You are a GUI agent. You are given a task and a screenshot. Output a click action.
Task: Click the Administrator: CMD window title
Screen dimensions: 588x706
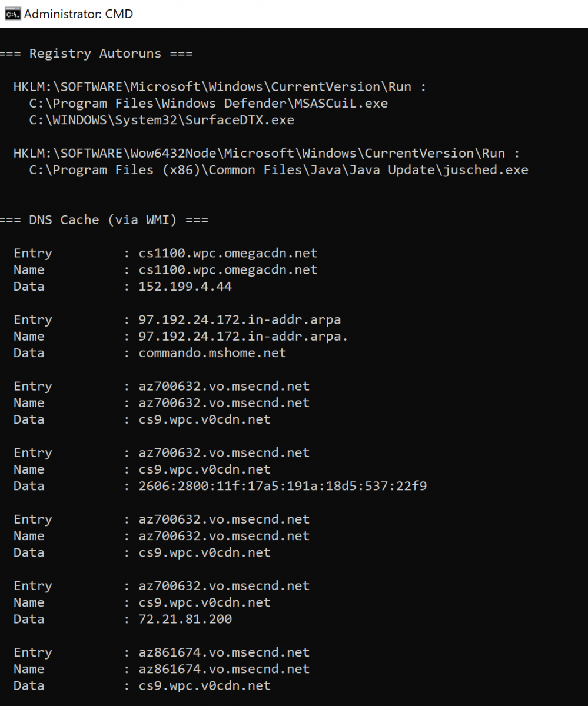coord(78,14)
